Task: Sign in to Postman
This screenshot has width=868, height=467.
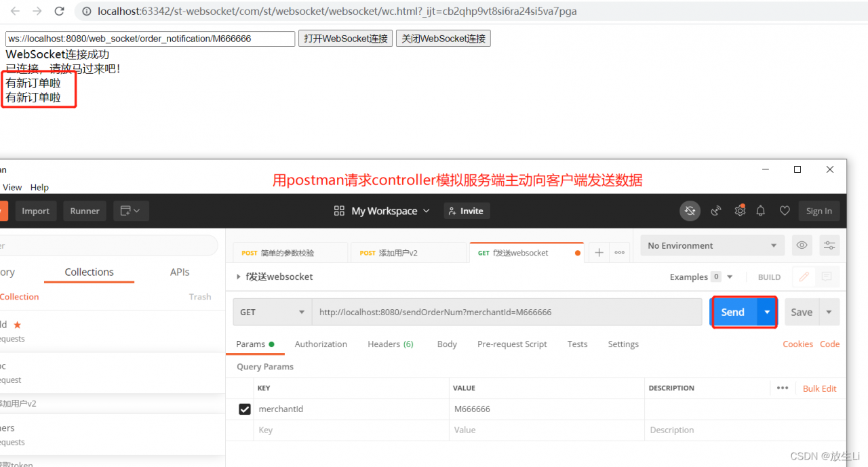Action: [x=819, y=211]
